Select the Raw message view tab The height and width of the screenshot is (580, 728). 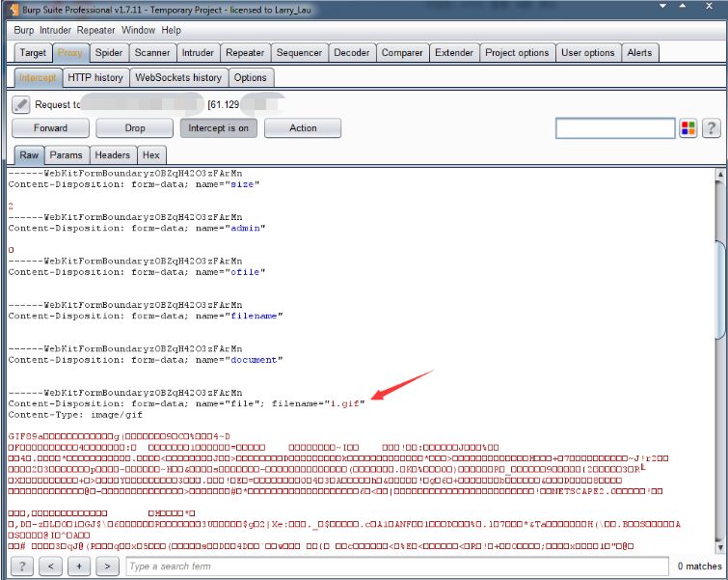29,155
